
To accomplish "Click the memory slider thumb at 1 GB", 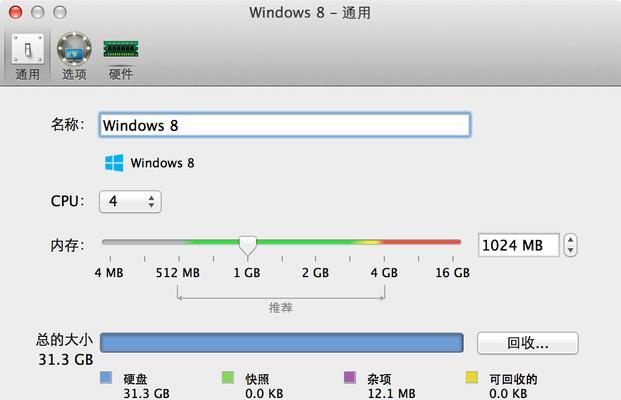I will pos(248,246).
